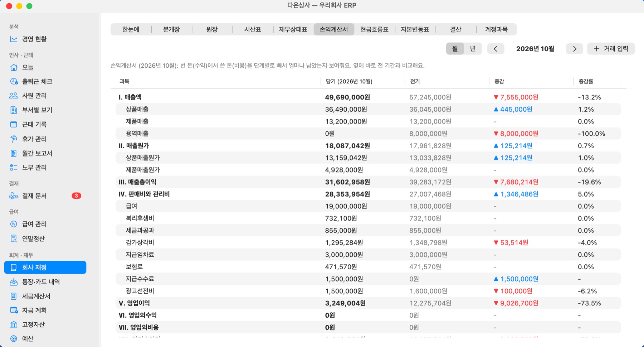Select the 노무 관리 checklist icon
The image size is (644, 347).
(14, 168)
